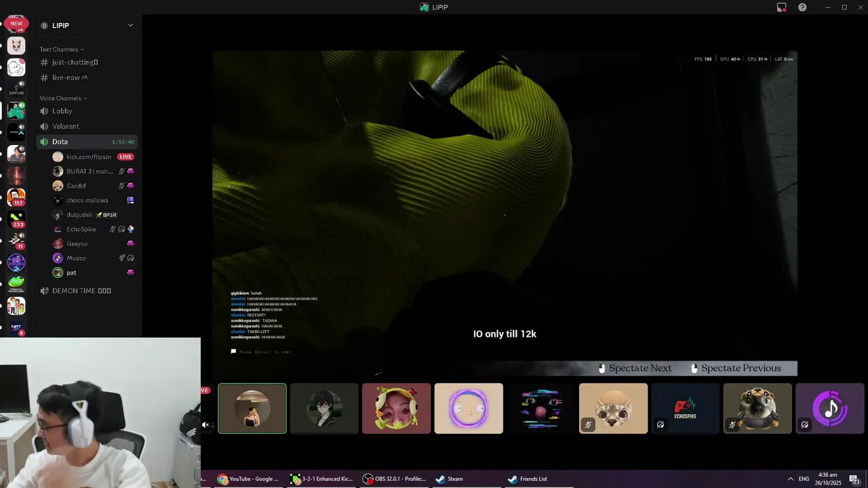Viewport: 868px width, 488px height.
Task: Open the taskbar clock and date
Action: point(828,479)
